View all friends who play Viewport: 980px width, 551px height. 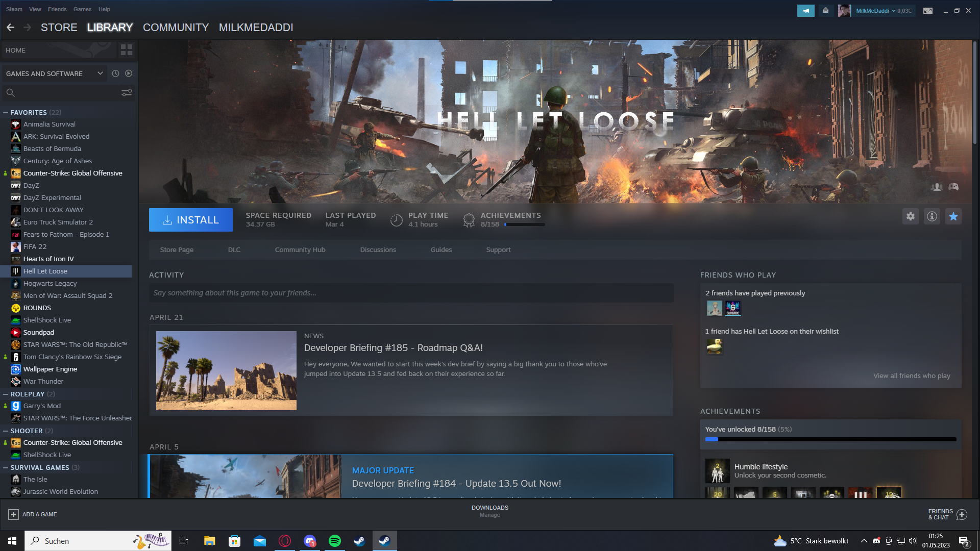coord(912,376)
